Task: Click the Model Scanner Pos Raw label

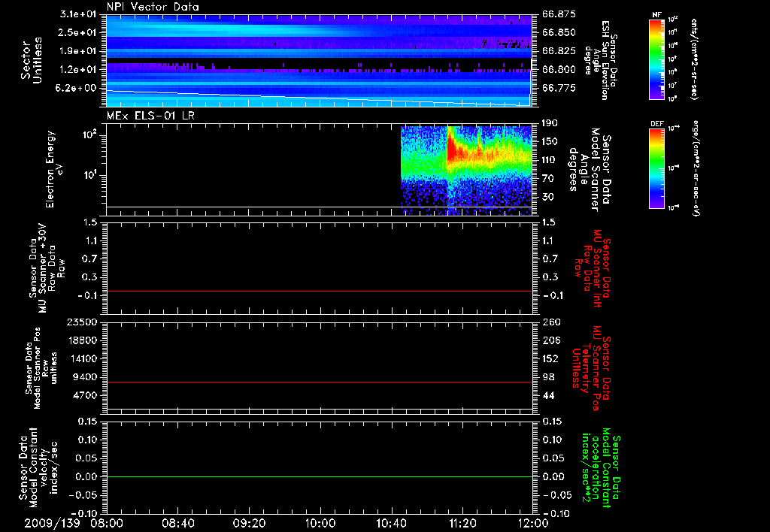Action: [x=41, y=368]
